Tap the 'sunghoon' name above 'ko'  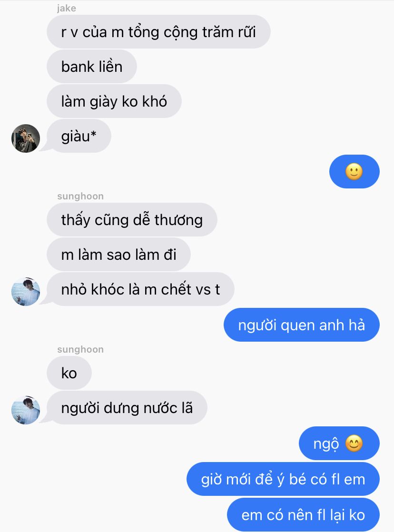80,349
